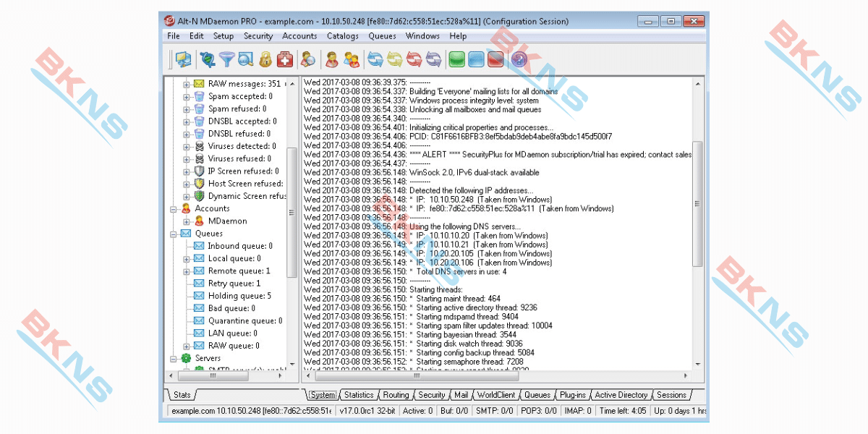Open the Catalogs menu
Image resolution: width=868 pixels, height=434 pixels.
coord(342,36)
